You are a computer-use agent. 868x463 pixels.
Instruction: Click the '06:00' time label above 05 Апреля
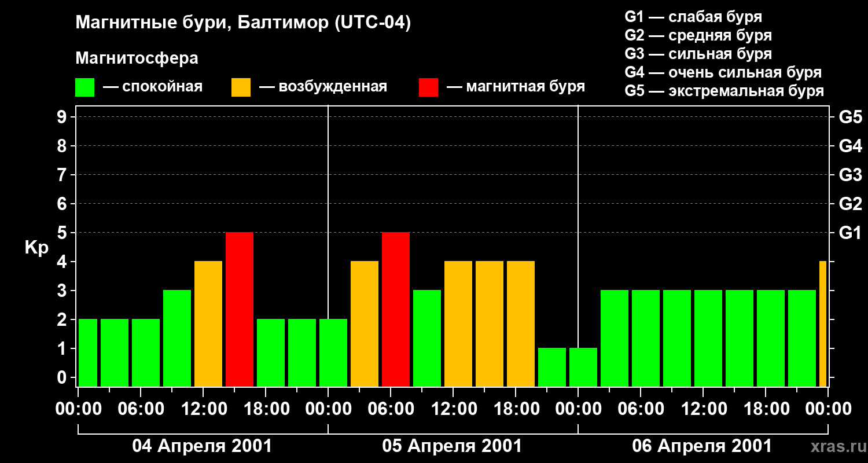coord(391,409)
